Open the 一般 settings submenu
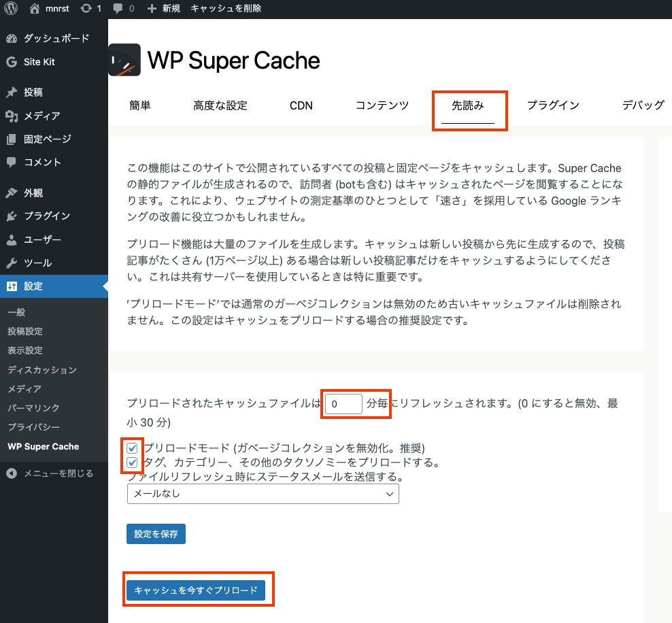The image size is (672, 623). point(16,312)
